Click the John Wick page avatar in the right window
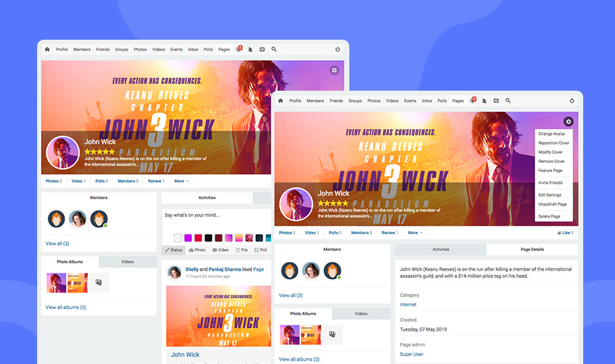This screenshot has width=615, height=364. click(296, 204)
